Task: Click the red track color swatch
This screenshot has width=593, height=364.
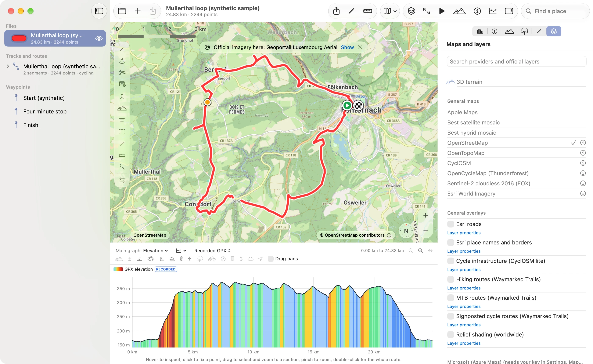Action: (x=19, y=38)
